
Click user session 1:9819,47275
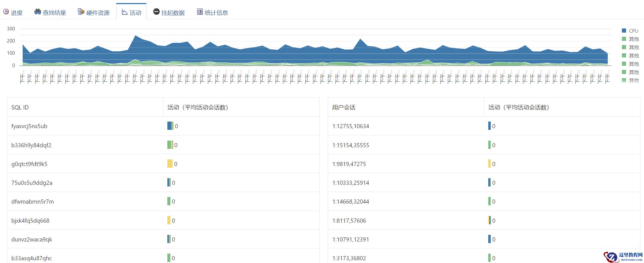[349, 164]
